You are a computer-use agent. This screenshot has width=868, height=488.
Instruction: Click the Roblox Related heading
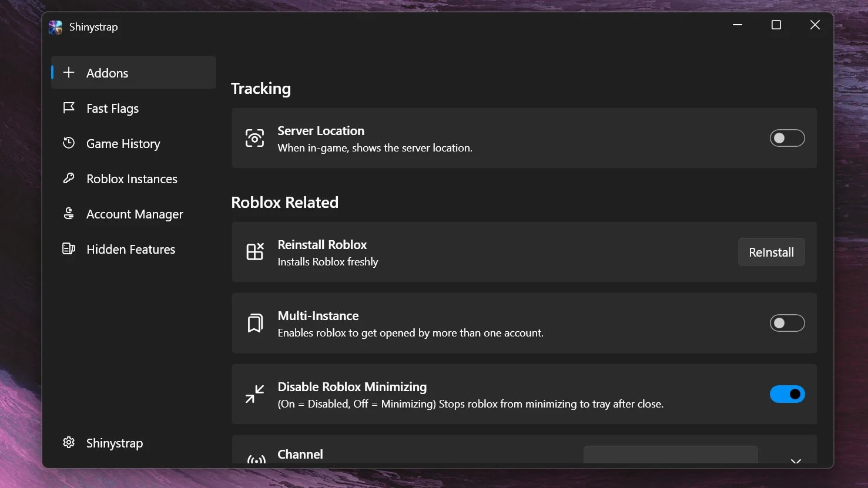285,203
